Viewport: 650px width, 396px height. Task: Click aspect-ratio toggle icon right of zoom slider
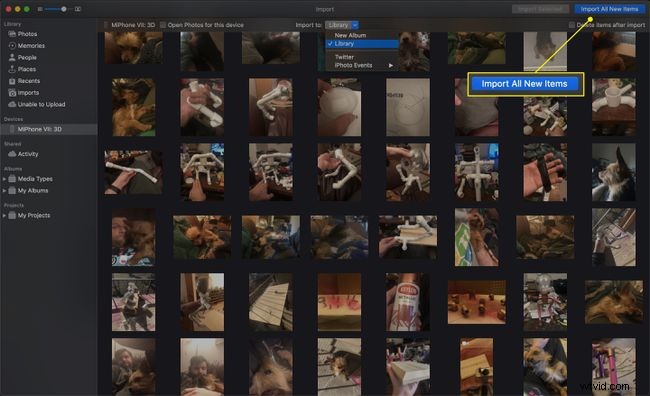(x=78, y=9)
